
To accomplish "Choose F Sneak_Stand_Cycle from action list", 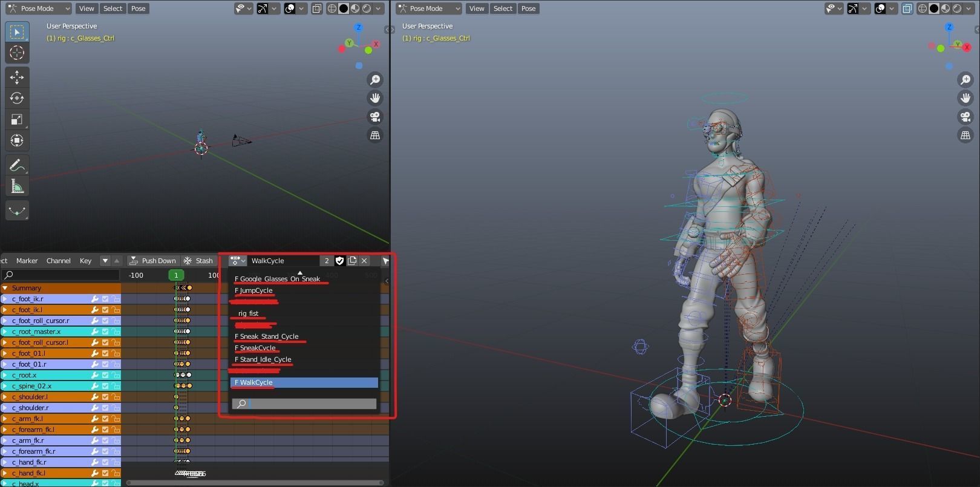I will pyautogui.click(x=304, y=336).
